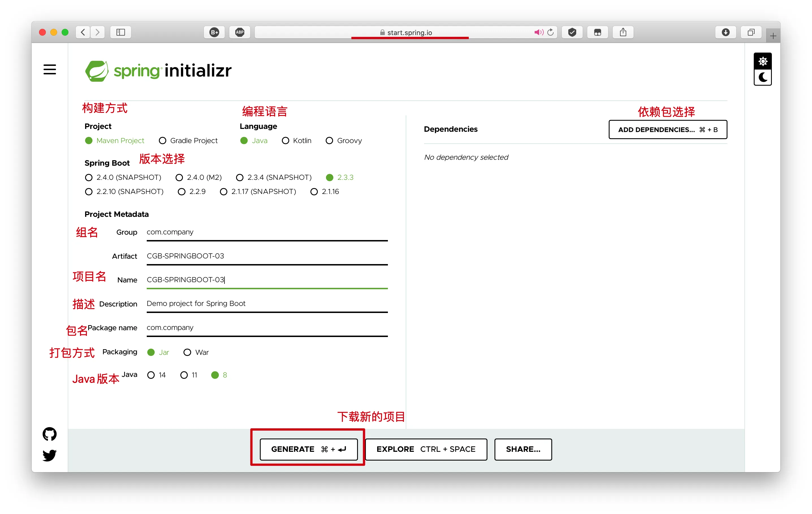The height and width of the screenshot is (514, 812).
Task: Show Safari downloads
Action: pyautogui.click(x=726, y=33)
